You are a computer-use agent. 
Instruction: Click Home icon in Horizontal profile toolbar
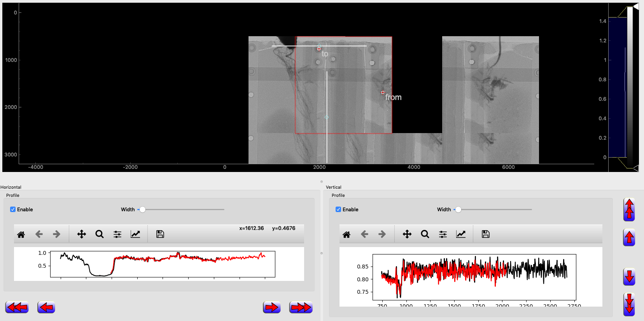coord(21,234)
